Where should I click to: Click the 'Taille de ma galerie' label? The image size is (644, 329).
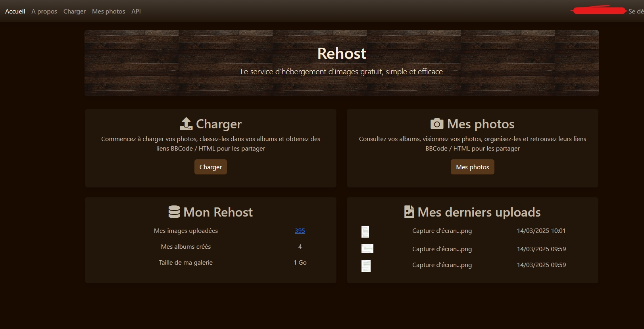click(186, 262)
